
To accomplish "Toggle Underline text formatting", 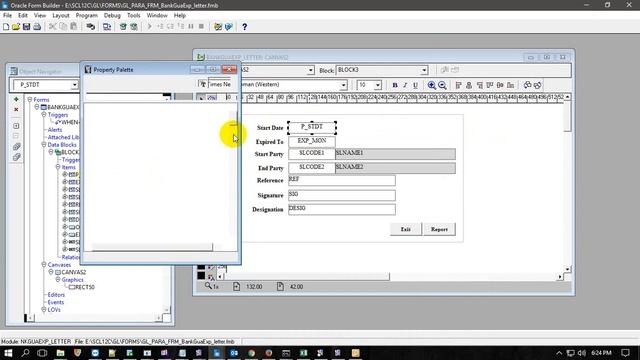I will pos(415,85).
